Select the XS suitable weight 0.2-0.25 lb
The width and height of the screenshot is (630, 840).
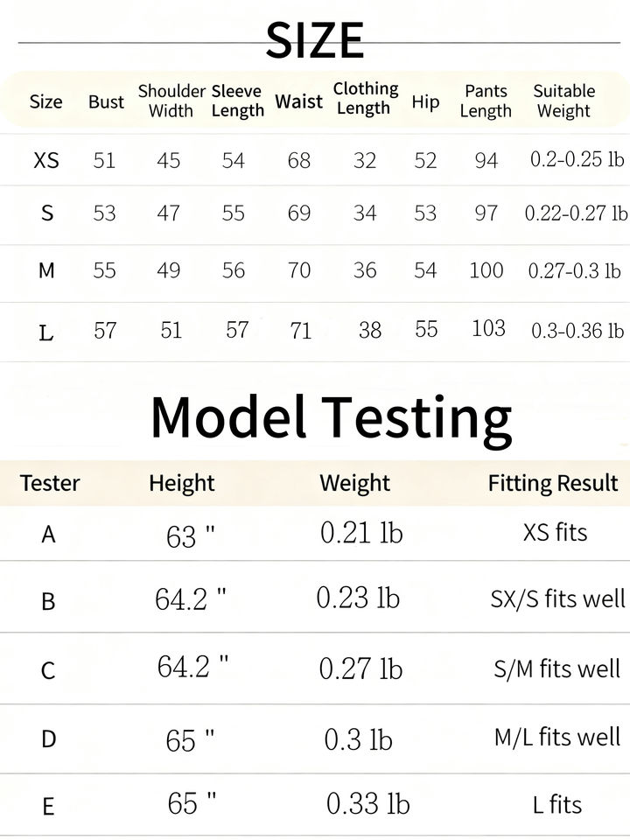click(x=577, y=160)
